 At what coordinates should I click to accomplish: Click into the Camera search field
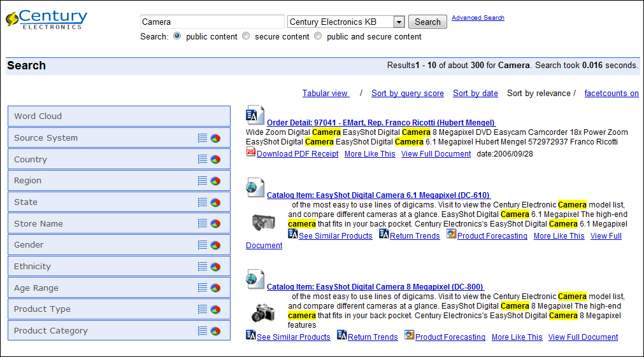(x=212, y=22)
